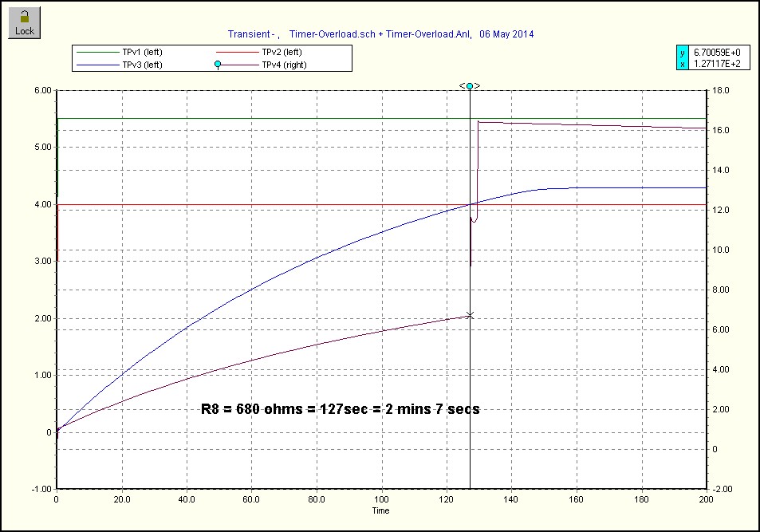The image size is (760, 532).
Task: Click the Time axis label
Action: (380, 510)
